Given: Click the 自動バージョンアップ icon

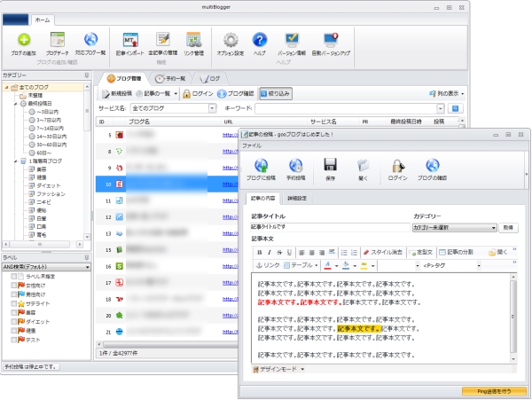Looking at the screenshot, I should coord(331,40).
